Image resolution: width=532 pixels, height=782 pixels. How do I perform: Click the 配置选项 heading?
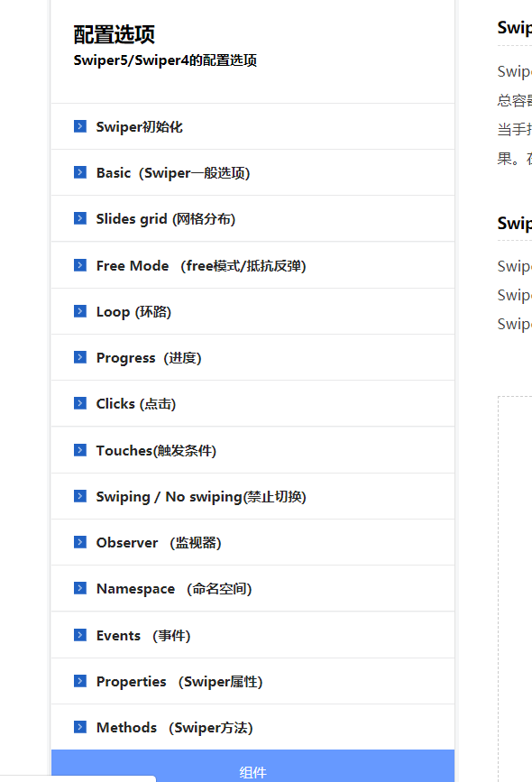click(115, 34)
